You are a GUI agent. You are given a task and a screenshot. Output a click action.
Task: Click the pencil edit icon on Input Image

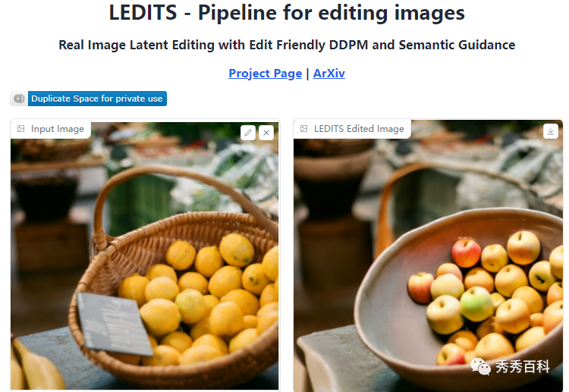(x=248, y=133)
